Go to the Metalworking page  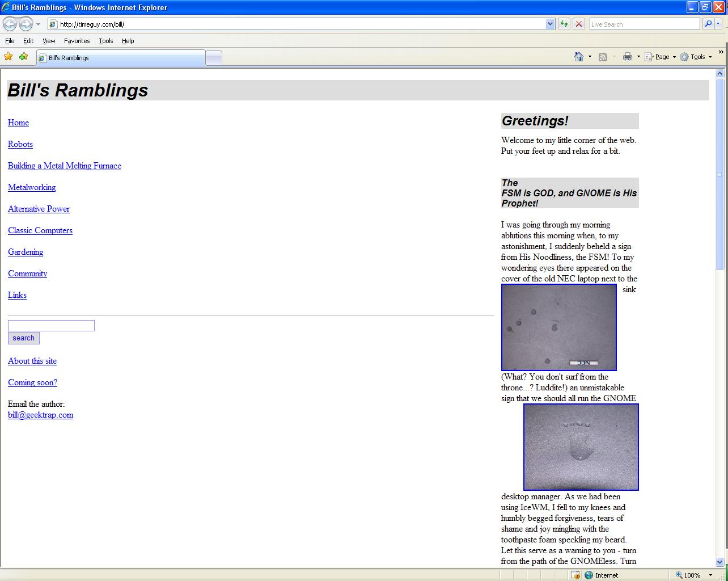click(32, 187)
